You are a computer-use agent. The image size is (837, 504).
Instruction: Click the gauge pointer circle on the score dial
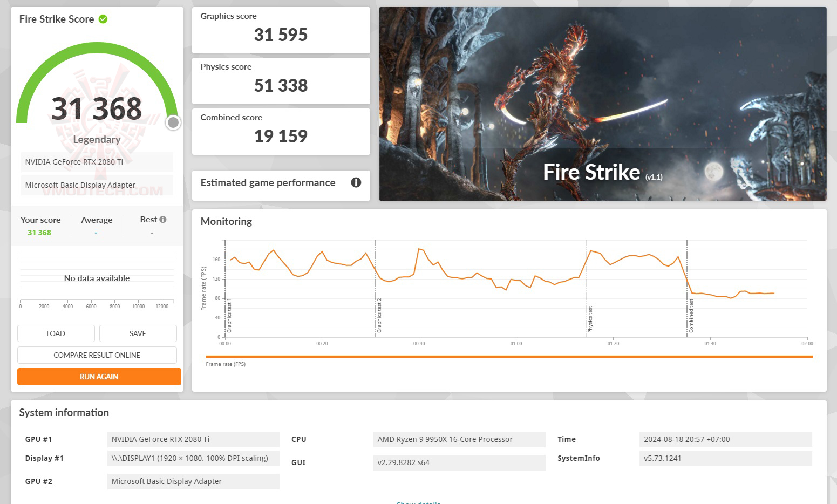tap(173, 122)
